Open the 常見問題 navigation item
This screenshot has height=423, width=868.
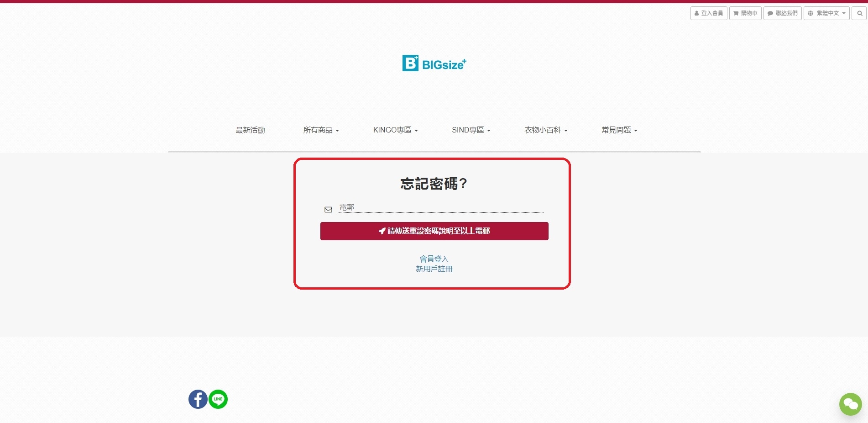coord(619,130)
